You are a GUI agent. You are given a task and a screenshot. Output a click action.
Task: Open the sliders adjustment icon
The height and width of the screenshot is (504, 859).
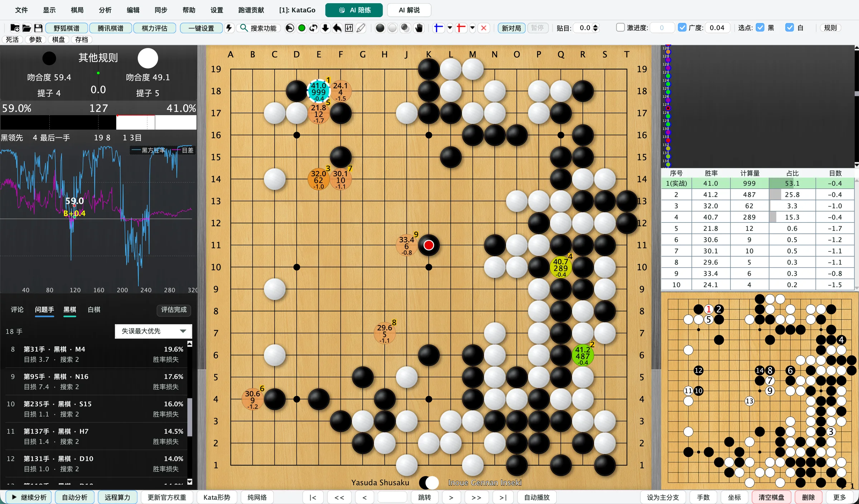coord(349,28)
